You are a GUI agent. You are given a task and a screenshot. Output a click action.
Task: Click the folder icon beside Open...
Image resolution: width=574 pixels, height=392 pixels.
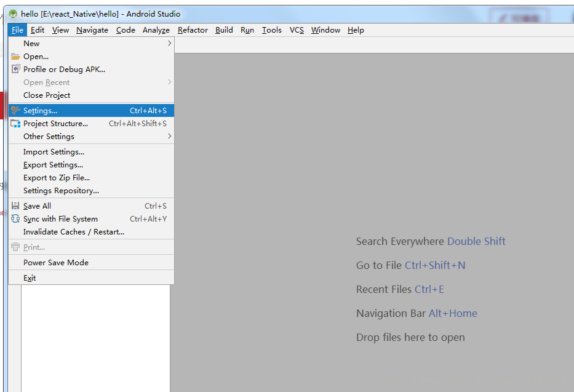[x=15, y=57]
